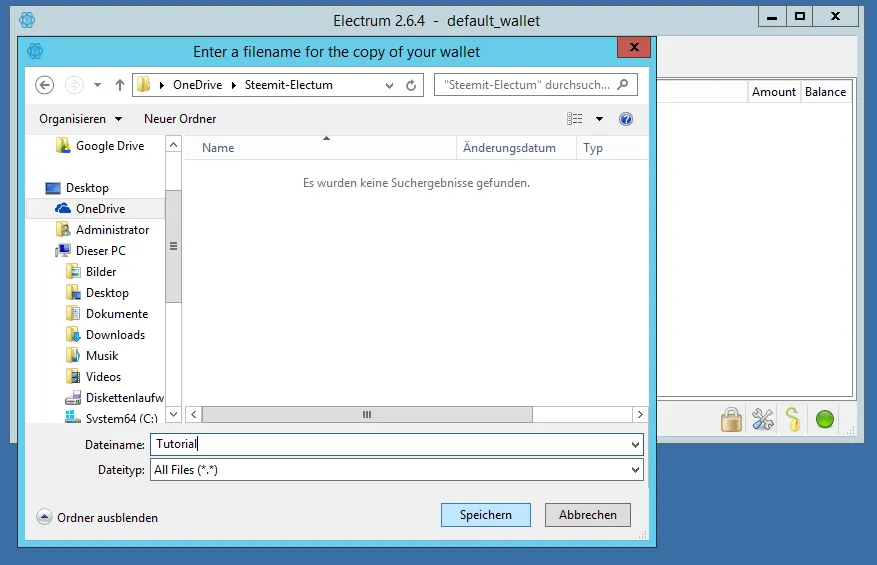This screenshot has height=565, width=877.
Task: Click the Administrator user folder icon
Action: coord(63,229)
